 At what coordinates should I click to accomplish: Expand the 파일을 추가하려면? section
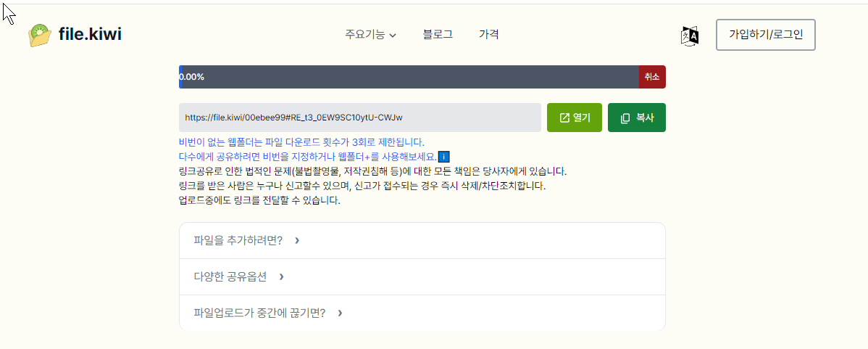(422, 240)
